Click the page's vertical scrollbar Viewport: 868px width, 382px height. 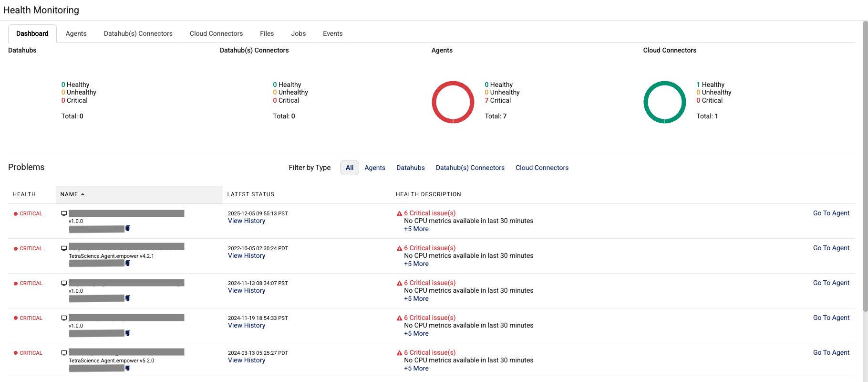865,167
